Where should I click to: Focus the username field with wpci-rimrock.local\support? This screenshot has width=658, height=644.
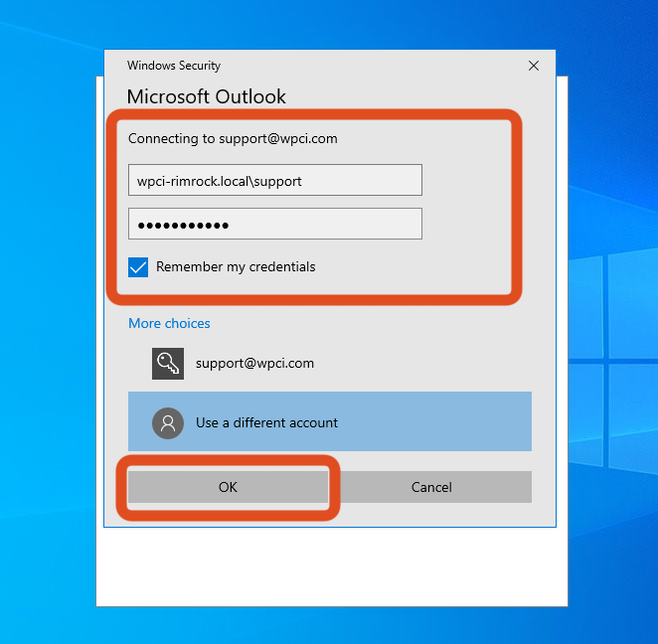click(x=274, y=181)
